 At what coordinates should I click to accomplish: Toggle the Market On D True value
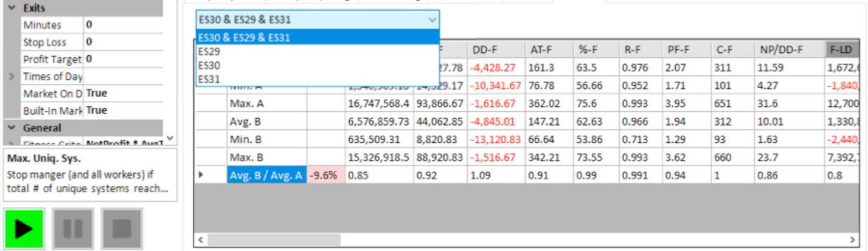coord(123,94)
